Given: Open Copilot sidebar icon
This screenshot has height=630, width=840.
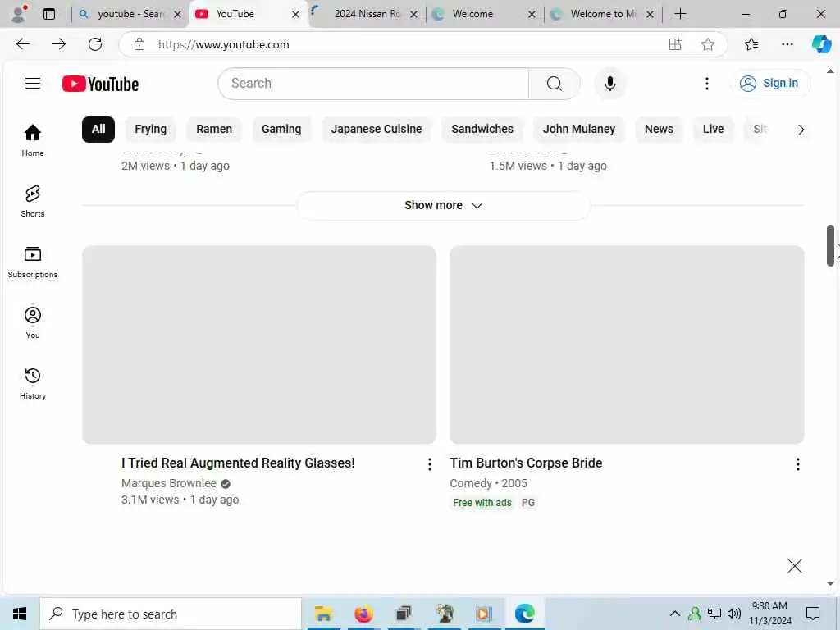Looking at the screenshot, I should 820,44.
